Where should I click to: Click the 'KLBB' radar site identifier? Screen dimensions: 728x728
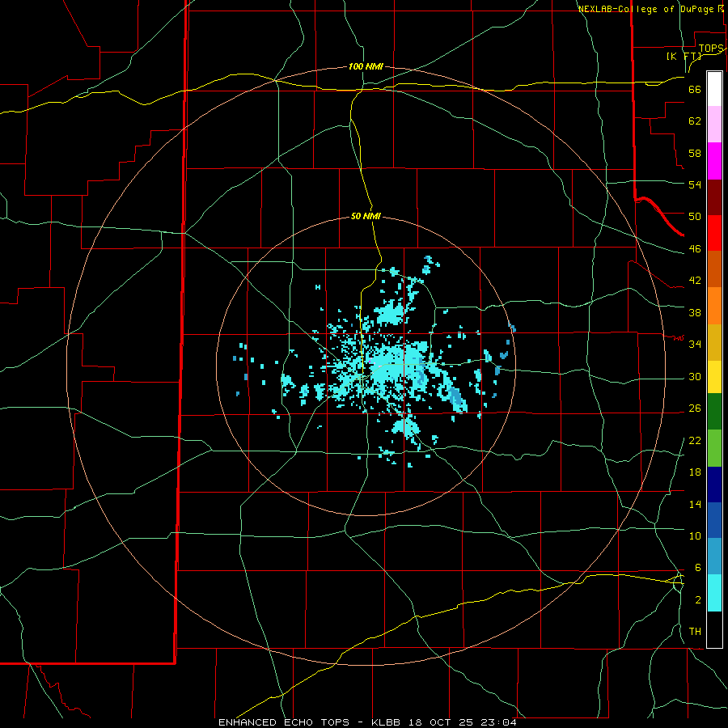coord(387,722)
